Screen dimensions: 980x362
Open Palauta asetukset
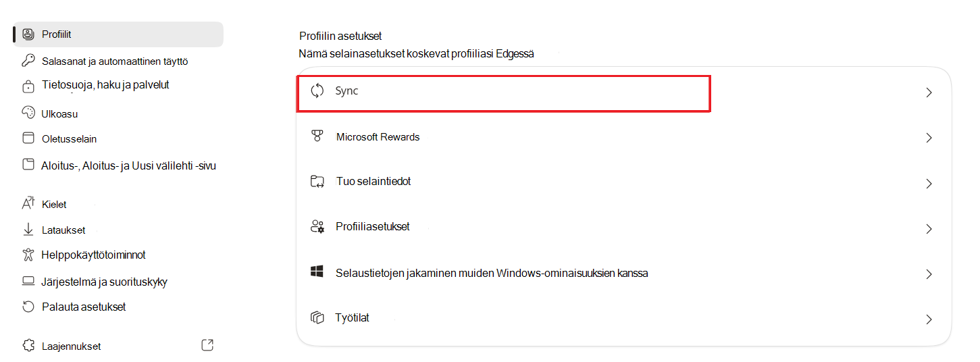(x=84, y=307)
